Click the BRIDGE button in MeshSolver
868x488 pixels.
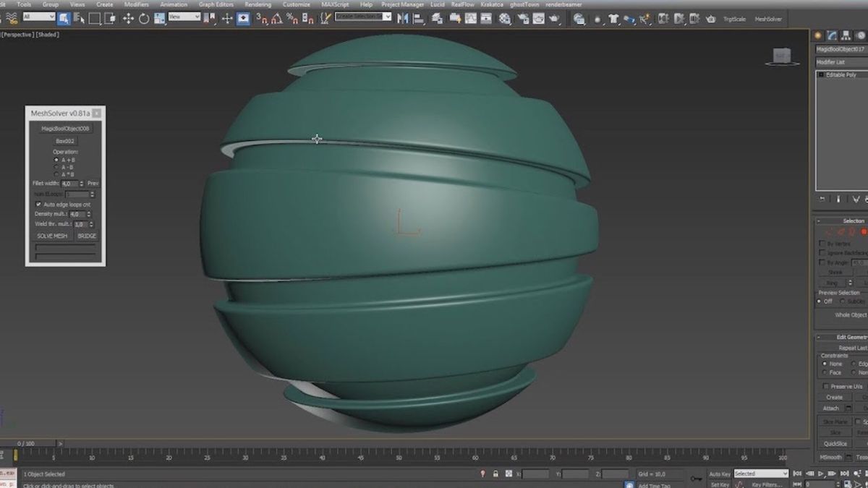pos(87,236)
